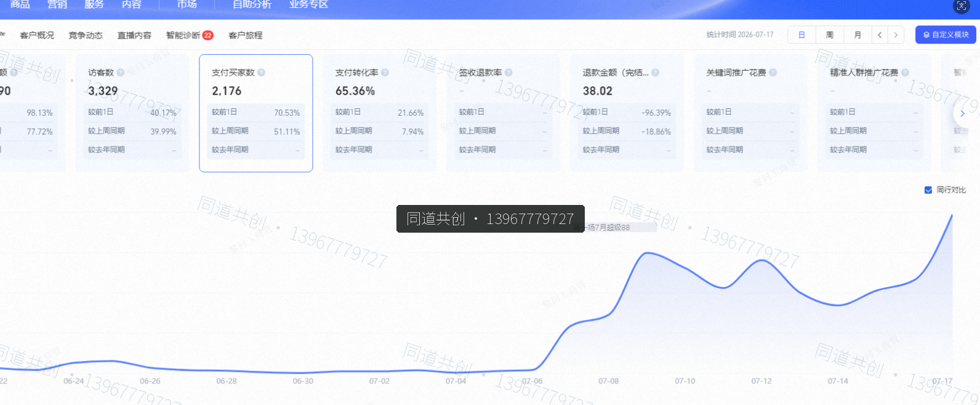Click 较上周同期 row in 签收退款率 card
This screenshot has width=980, height=405.
504,131
